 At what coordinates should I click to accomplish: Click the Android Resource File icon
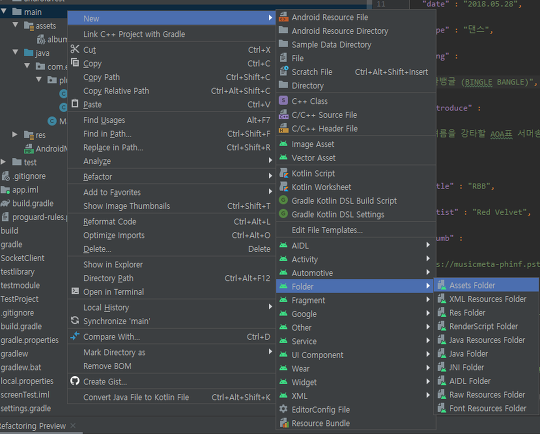(x=283, y=17)
